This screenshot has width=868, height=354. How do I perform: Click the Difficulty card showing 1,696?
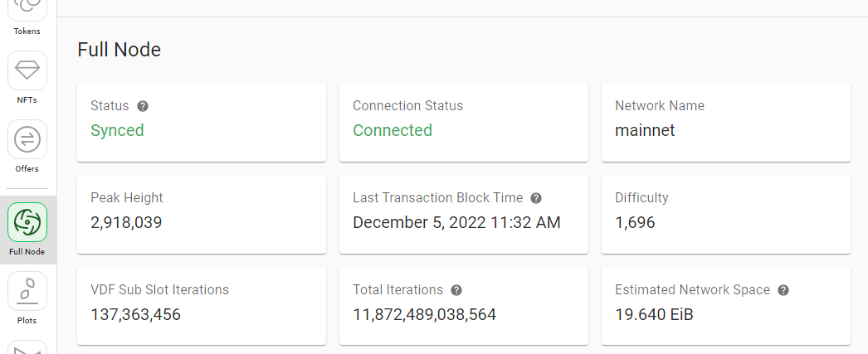tap(726, 215)
